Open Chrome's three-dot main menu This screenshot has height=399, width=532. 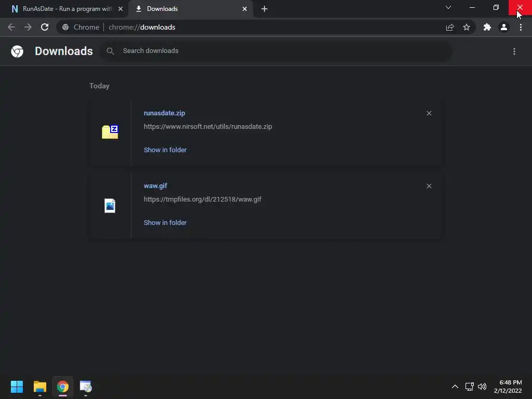[521, 27]
